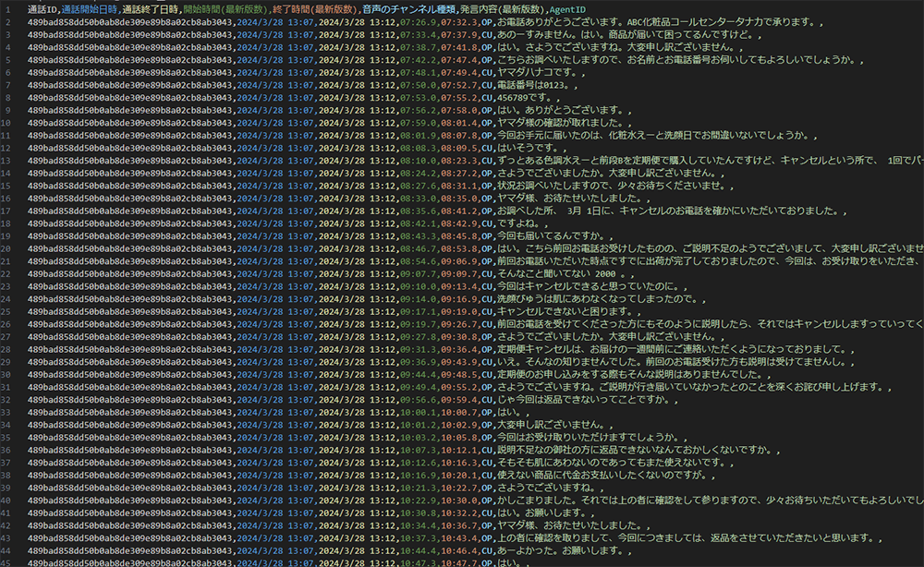
Task: Click the text 返品をさせていただきたいと思います
Action: (x=790, y=538)
